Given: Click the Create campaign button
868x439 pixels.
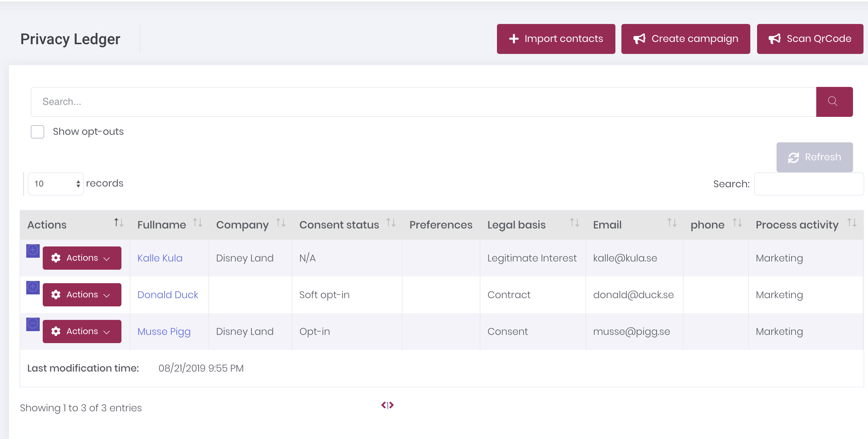Looking at the screenshot, I should click(685, 39).
